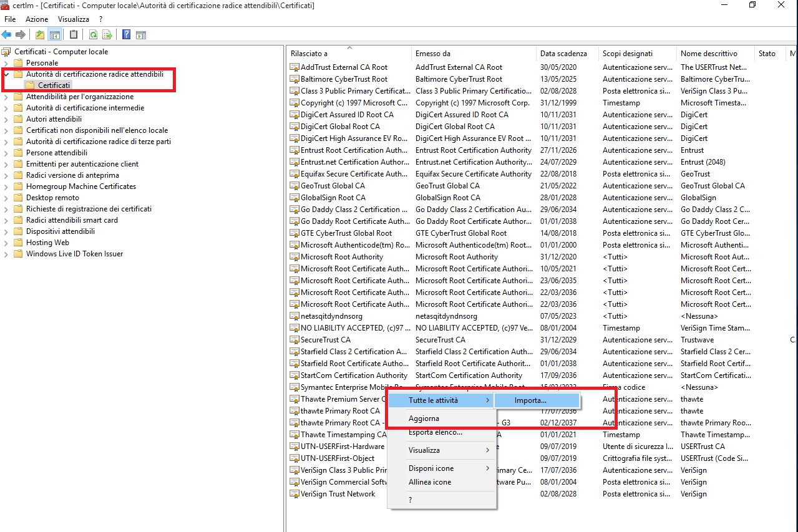Viewport: 798px width, 532px height.
Task: Open Visualizza submenu arrow in context menu
Action: coord(488,450)
